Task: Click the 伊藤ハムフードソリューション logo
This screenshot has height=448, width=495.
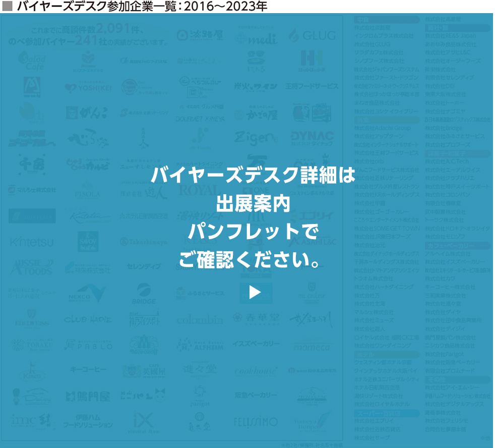Action: (x=88, y=421)
